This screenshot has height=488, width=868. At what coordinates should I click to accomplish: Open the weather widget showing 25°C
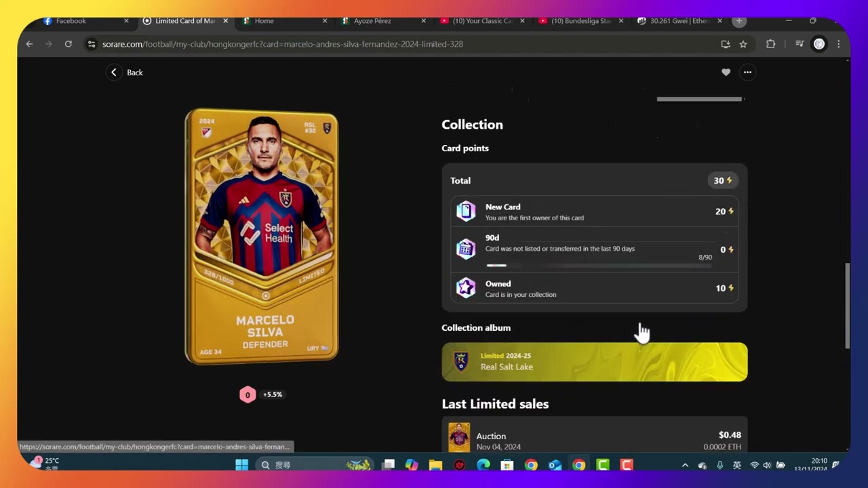click(44, 464)
